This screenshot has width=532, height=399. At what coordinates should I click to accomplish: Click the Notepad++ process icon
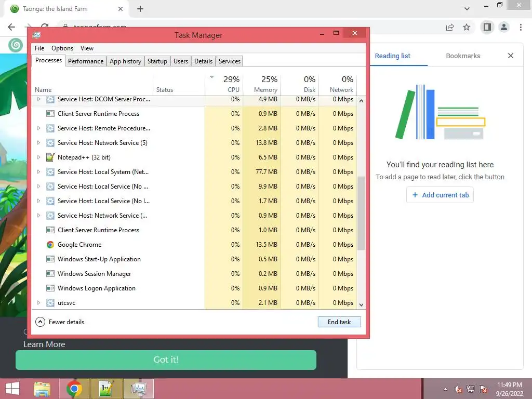click(50, 157)
